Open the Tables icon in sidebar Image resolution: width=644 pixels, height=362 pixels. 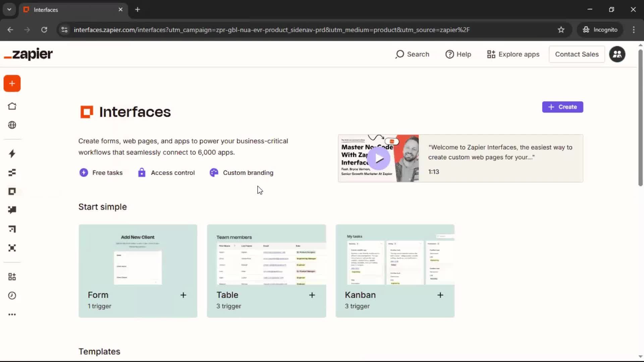(x=12, y=173)
